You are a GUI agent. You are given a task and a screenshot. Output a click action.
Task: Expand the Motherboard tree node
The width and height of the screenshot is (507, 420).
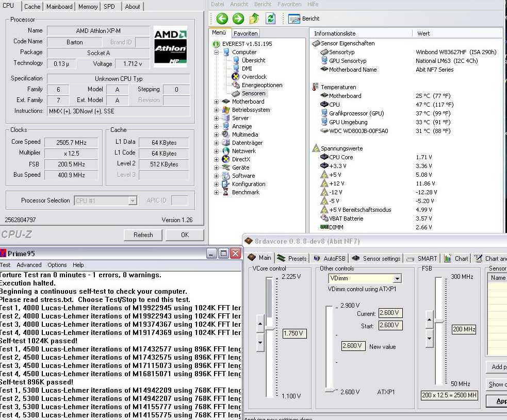(x=216, y=102)
